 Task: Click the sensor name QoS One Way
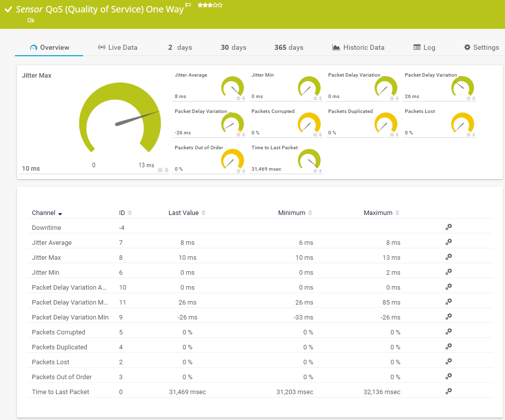pyautogui.click(x=115, y=9)
